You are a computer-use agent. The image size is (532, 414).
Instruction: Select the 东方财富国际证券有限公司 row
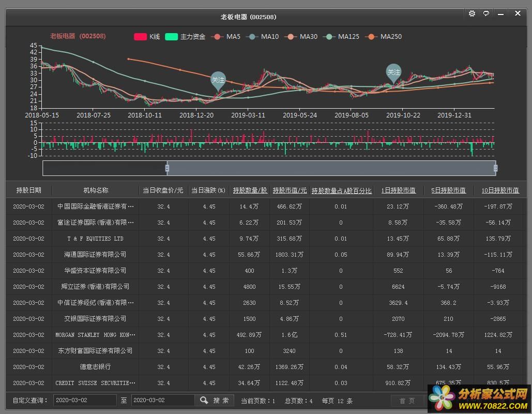point(265,351)
